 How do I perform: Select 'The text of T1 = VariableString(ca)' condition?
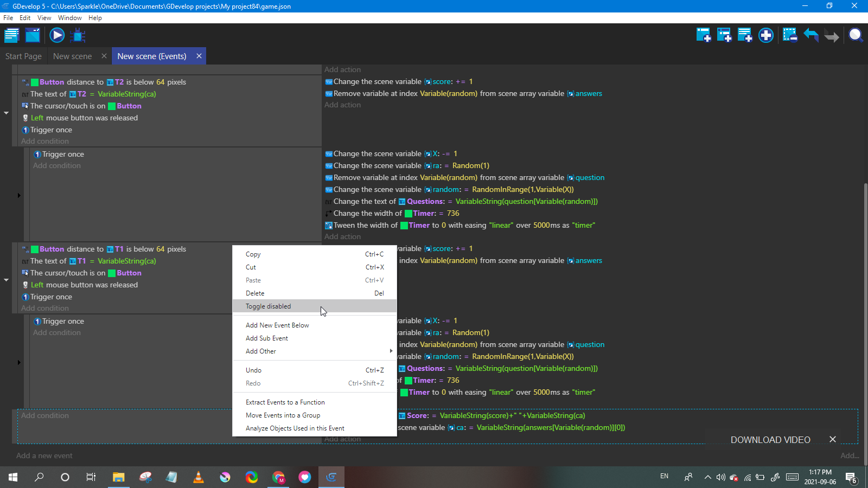tap(88, 261)
